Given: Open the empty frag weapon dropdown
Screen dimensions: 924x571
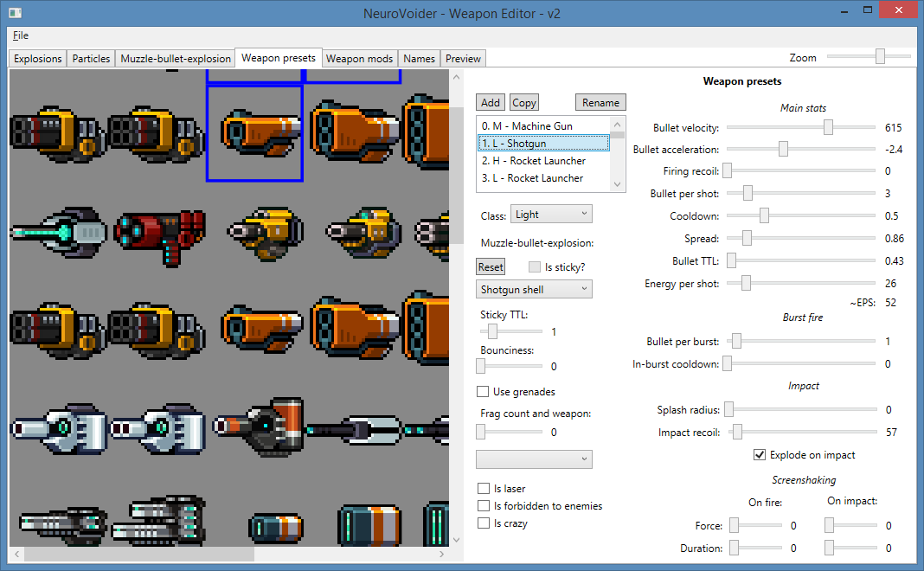Looking at the screenshot, I should (534, 459).
